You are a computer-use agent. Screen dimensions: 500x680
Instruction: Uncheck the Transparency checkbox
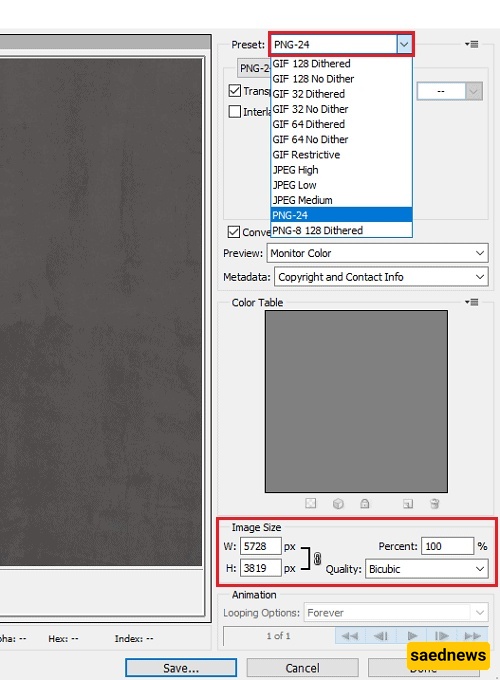tap(235, 91)
